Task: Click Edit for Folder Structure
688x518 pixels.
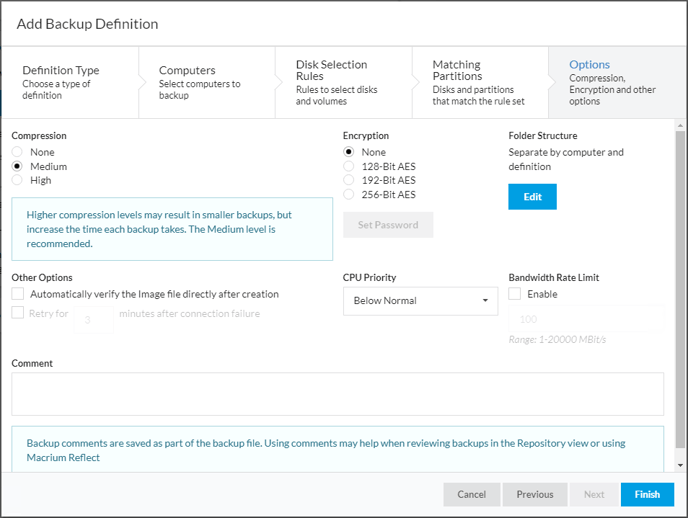Action: 532,197
